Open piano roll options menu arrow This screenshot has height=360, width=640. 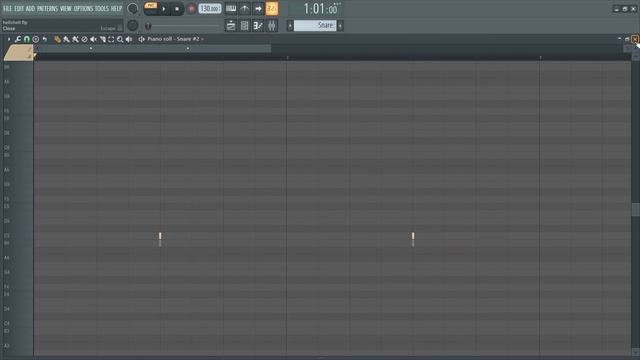[9, 39]
